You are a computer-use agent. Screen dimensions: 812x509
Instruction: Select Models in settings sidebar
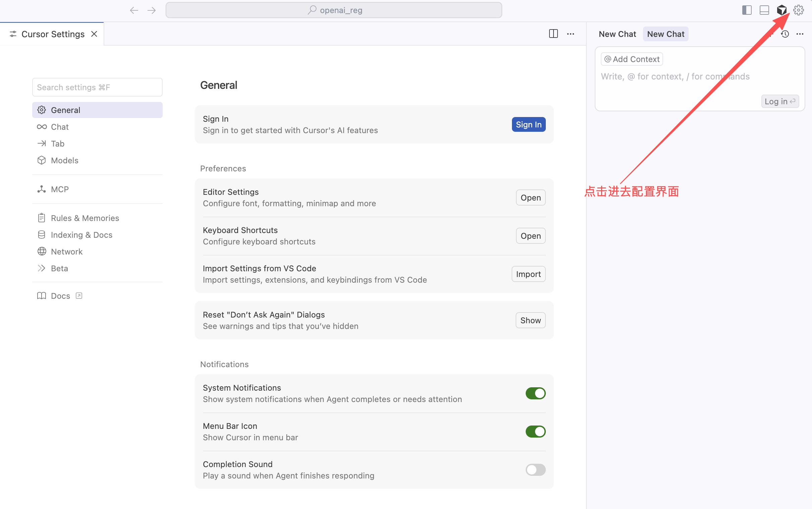64,160
